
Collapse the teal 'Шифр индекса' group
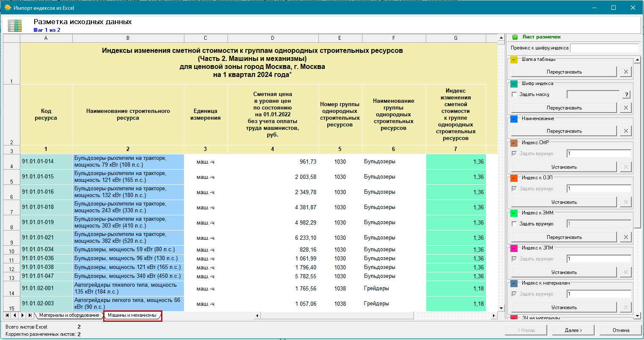point(514,84)
